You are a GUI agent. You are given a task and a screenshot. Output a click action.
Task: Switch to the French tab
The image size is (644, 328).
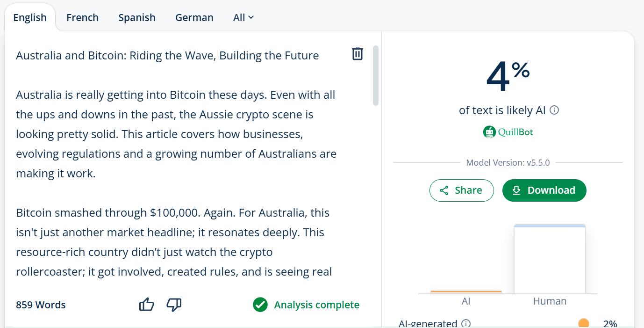(x=82, y=18)
